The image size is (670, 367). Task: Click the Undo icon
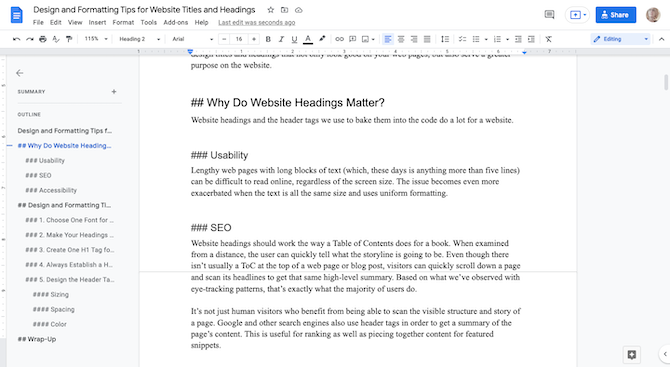coord(17,39)
